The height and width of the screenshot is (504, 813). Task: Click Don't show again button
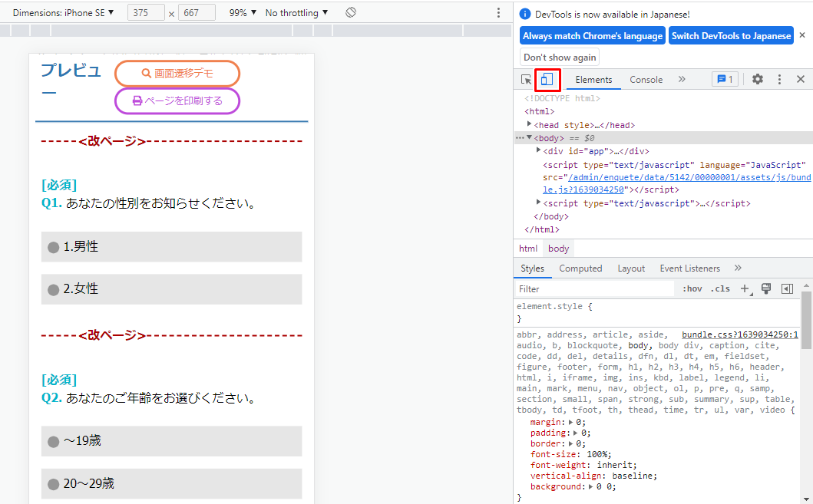point(560,57)
